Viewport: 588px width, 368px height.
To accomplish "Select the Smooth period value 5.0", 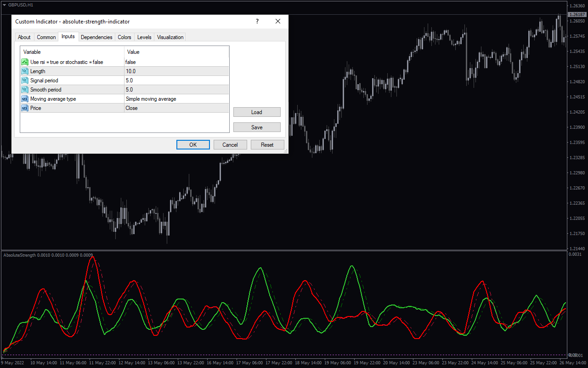I will click(x=176, y=90).
